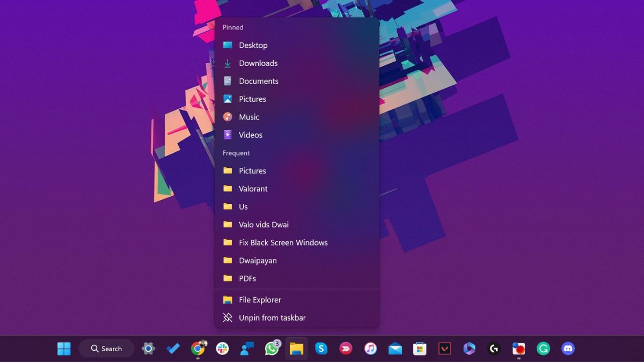This screenshot has height=362, width=644.
Task: Start Skype from the taskbar
Action: tap(321, 349)
